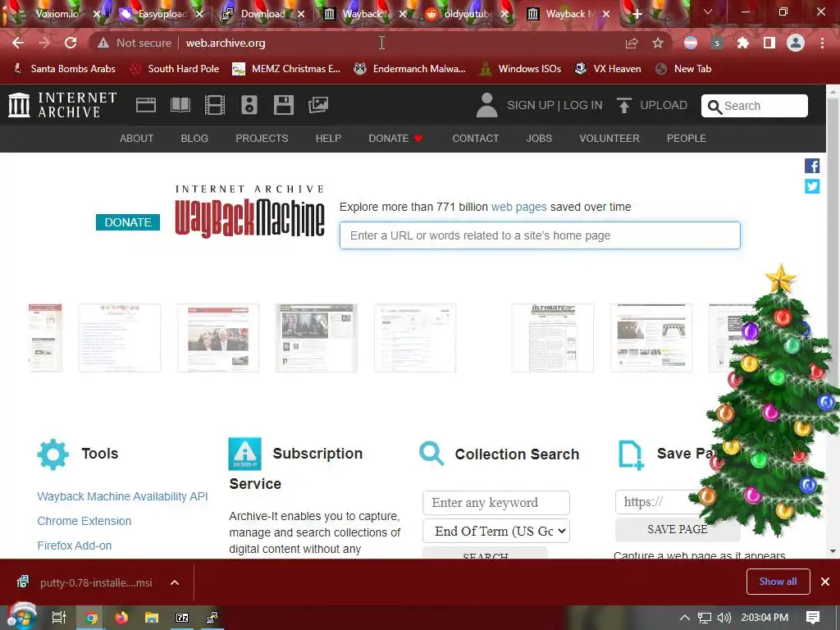
Task: Open the software floppy disk icon
Action: pyautogui.click(x=283, y=105)
